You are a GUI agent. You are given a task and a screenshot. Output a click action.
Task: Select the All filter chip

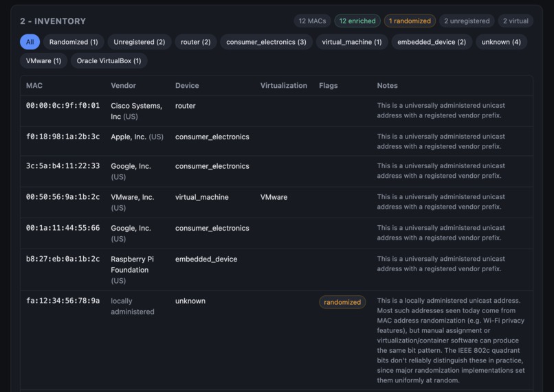pos(30,42)
